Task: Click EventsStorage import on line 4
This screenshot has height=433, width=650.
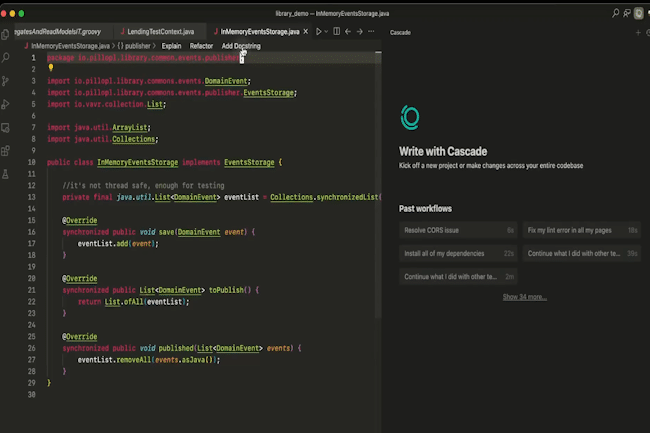Action: (x=268, y=92)
